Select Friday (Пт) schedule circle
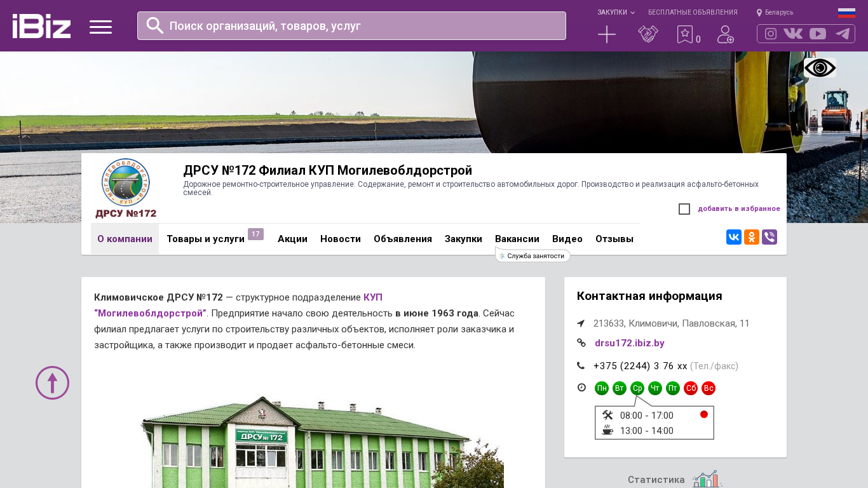Screen dimensions: 868x488 (x=673, y=388)
